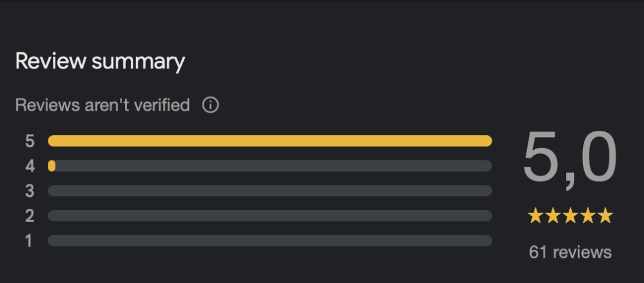This screenshot has width=644, height=283.
Task: Click the "5" label beside the top bar
Action: pyautogui.click(x=30, y=141)
